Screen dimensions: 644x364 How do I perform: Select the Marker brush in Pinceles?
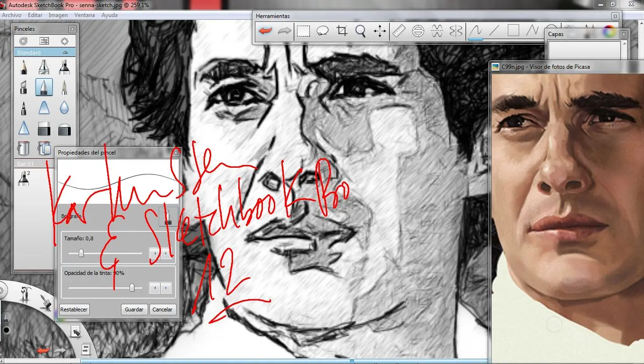click(65, 67)
